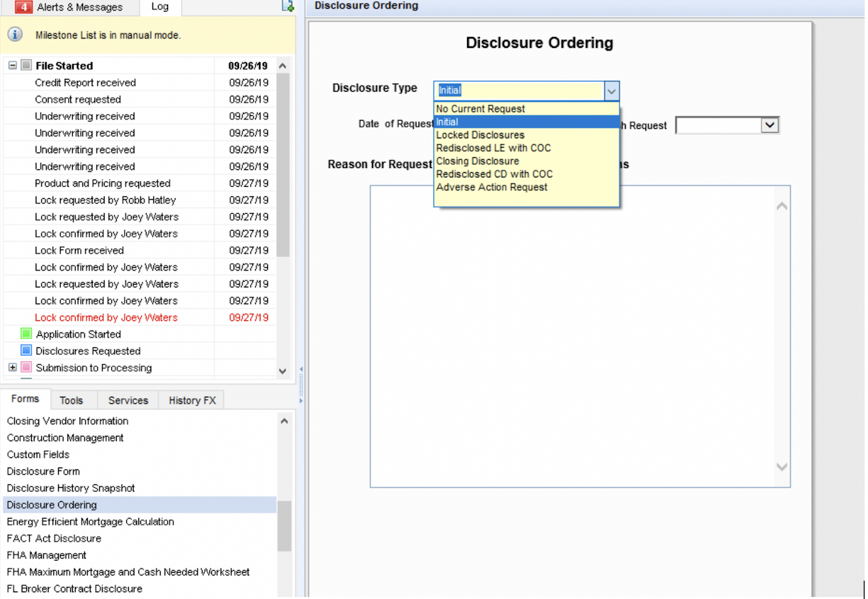Image resolution: width=868 pixels, height=599 pixels.
Task: Click the info icon in the milestone notice
Action: 15,34
